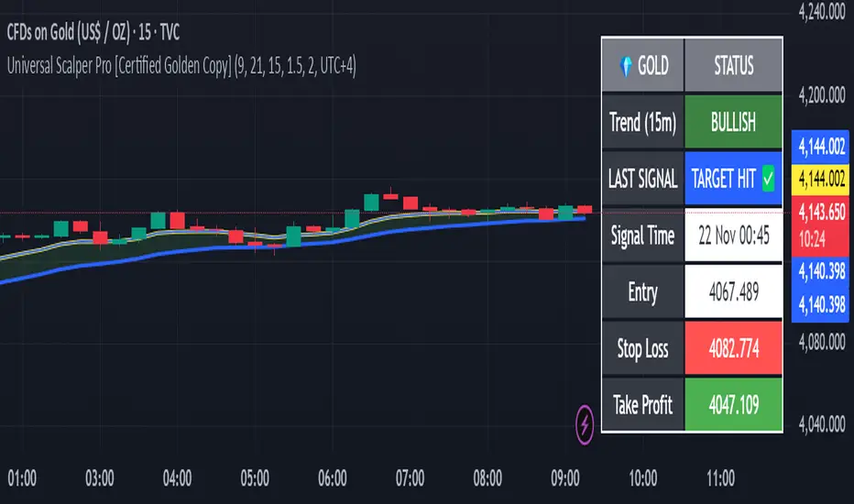Click the diamond icon beside GOLD
Screen dimensions: 854x504
(626, 66)
